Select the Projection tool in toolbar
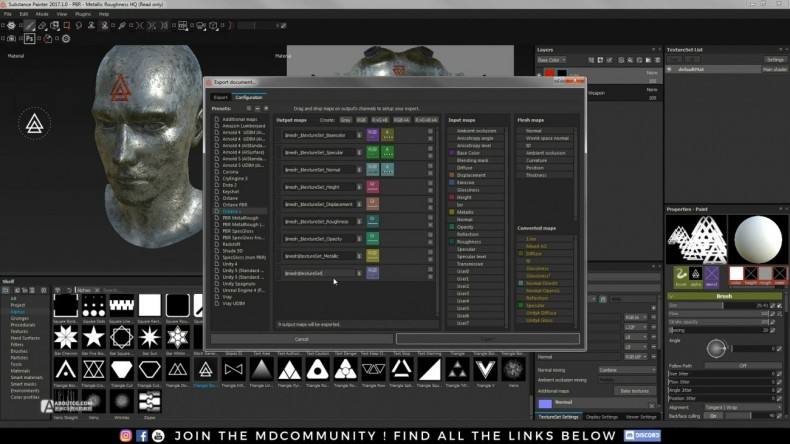This screenshot has width=790, height=444. pos(54,25)
